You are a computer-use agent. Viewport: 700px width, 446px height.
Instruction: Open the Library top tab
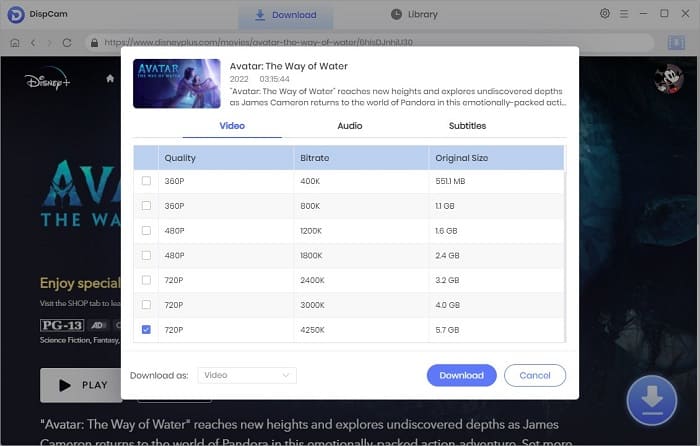pos(414,14)
